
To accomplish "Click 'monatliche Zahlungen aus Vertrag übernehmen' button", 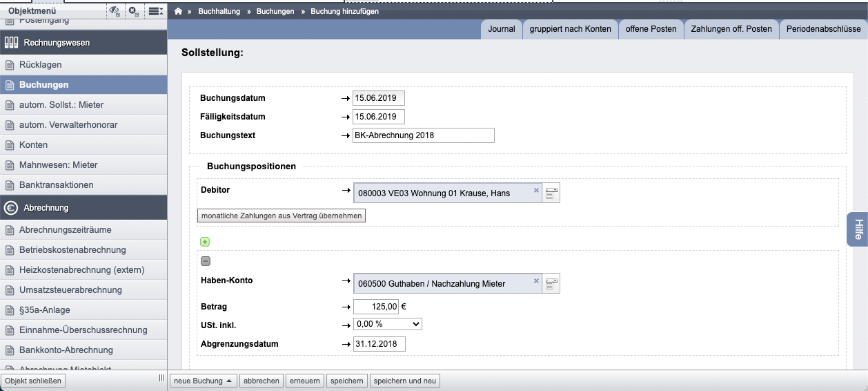I will pyautogui.click(x=281, y=216).
